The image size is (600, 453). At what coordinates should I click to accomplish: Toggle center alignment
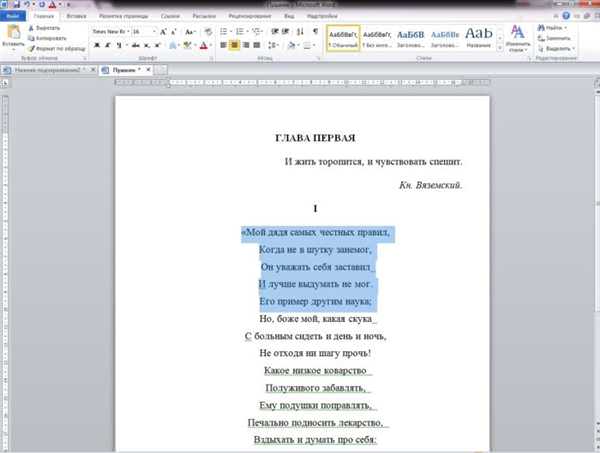point(234,46)
